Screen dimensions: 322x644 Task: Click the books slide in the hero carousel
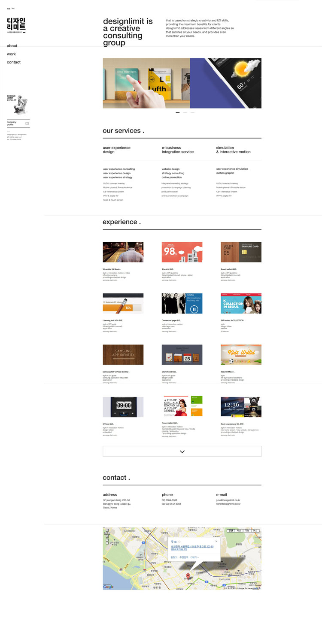coord(146,83)
